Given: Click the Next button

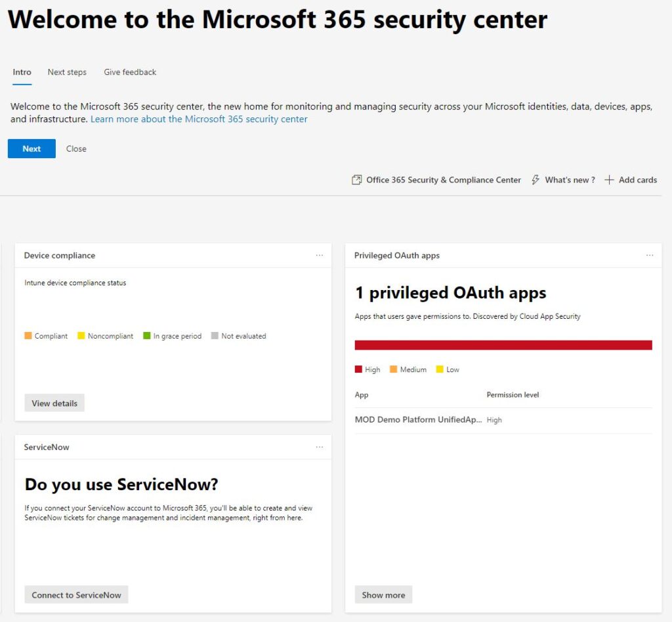Looking at the screenshot, I should pos(31,148).
